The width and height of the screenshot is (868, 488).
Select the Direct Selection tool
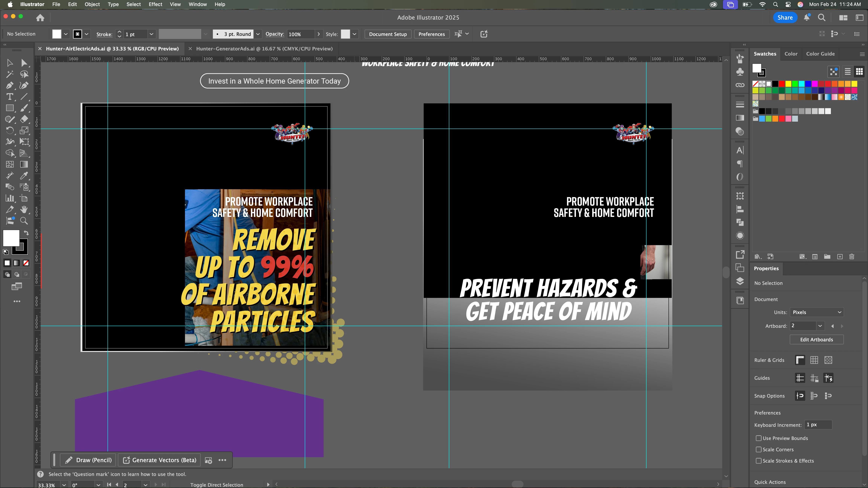coord(24,63)
